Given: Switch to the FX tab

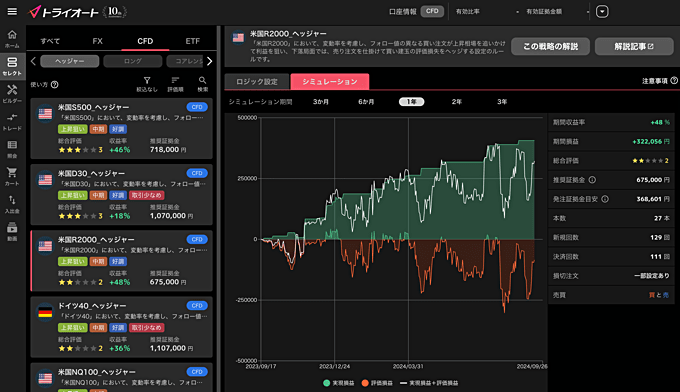Looking at the screenshot, I should pyautogui.click(x=98, y=41).
